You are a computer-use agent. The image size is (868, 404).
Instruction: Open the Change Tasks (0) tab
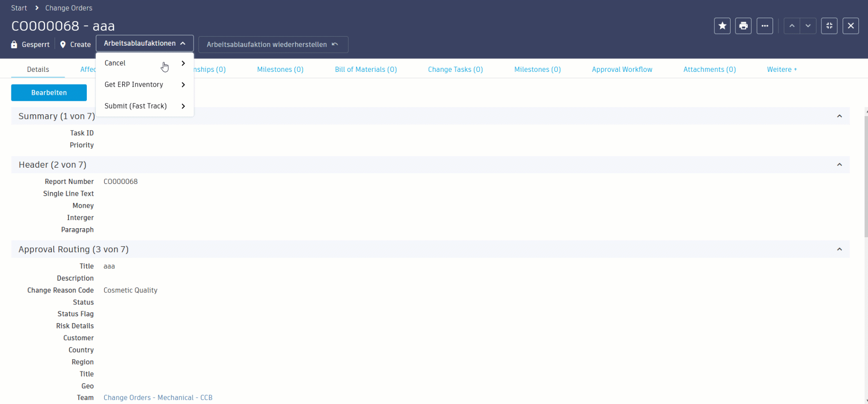455,70
